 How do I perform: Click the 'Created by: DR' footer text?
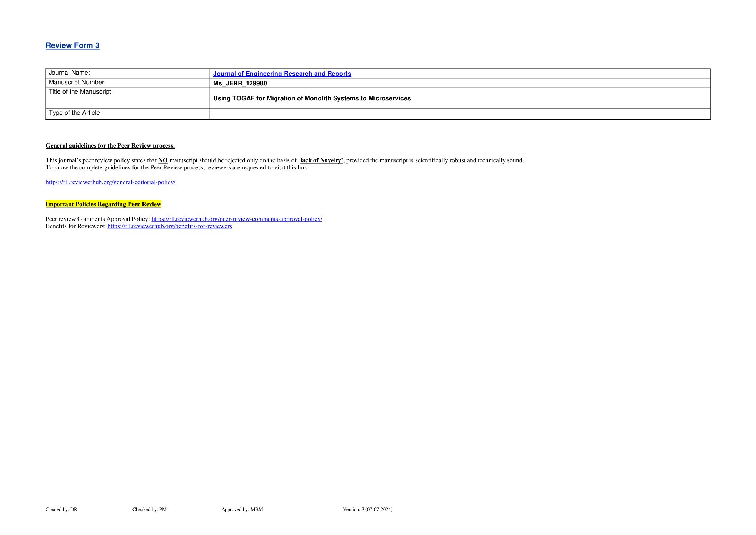61,509
